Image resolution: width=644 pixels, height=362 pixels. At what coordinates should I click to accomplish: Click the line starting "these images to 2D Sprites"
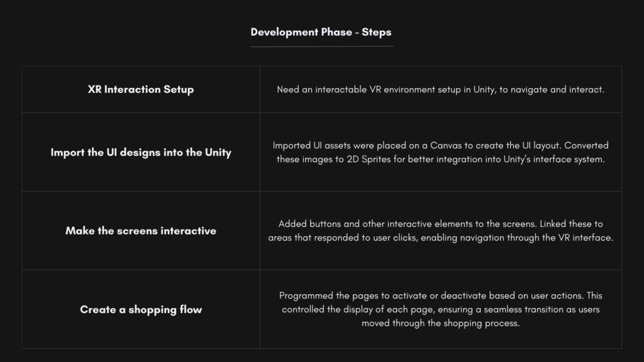440,159
